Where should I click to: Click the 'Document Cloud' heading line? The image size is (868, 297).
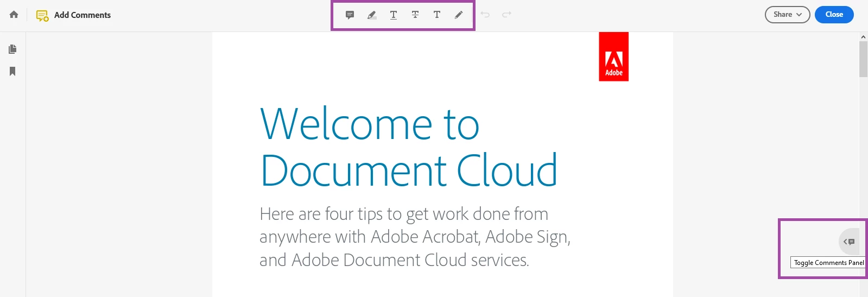[409, 170]
